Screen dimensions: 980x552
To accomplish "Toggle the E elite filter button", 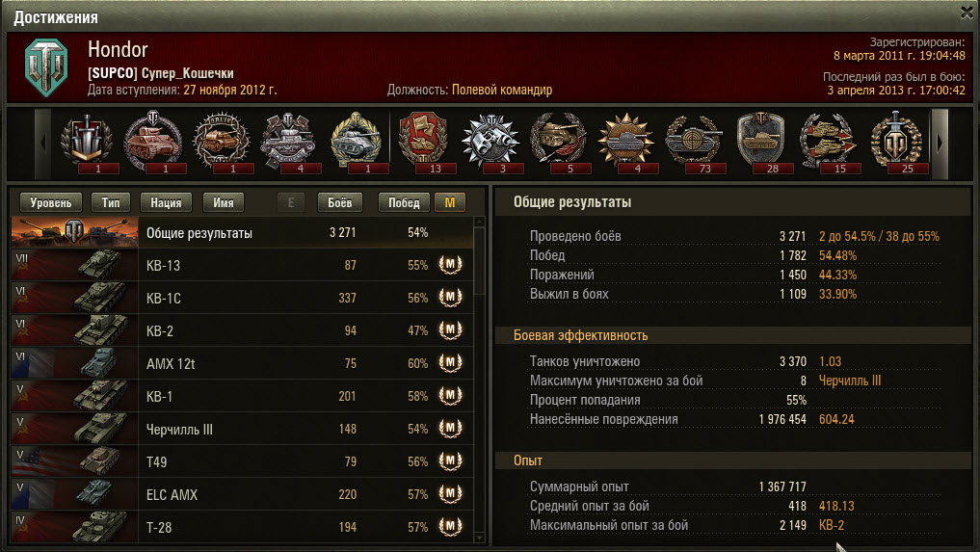I will point(291,202).
